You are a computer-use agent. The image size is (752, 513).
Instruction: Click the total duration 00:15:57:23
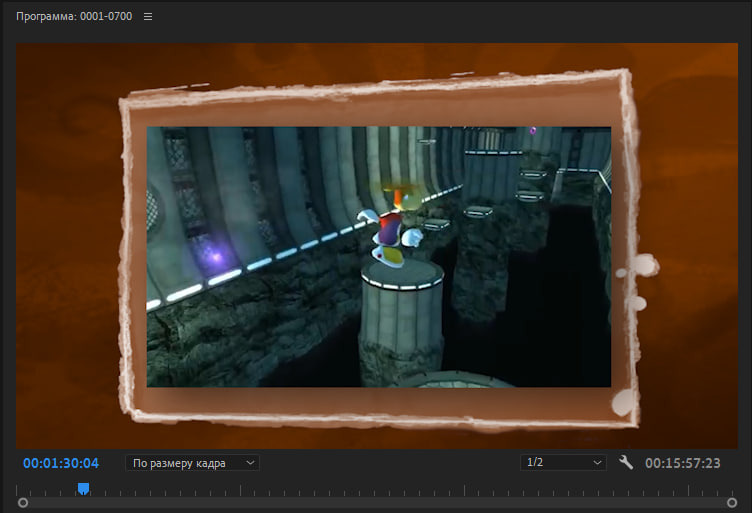[x=683, y=463]
